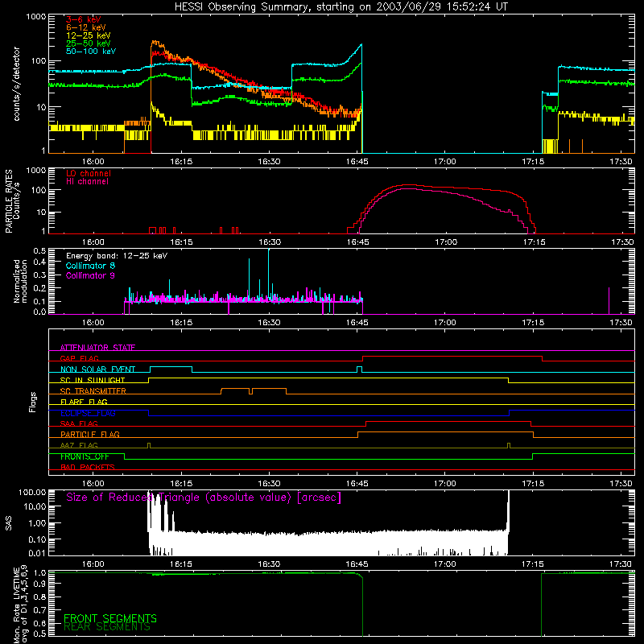644x644 pixels.
Task: Select the 25-50 keV legend label
Action: pyautogui.click(x=89, y=43)
